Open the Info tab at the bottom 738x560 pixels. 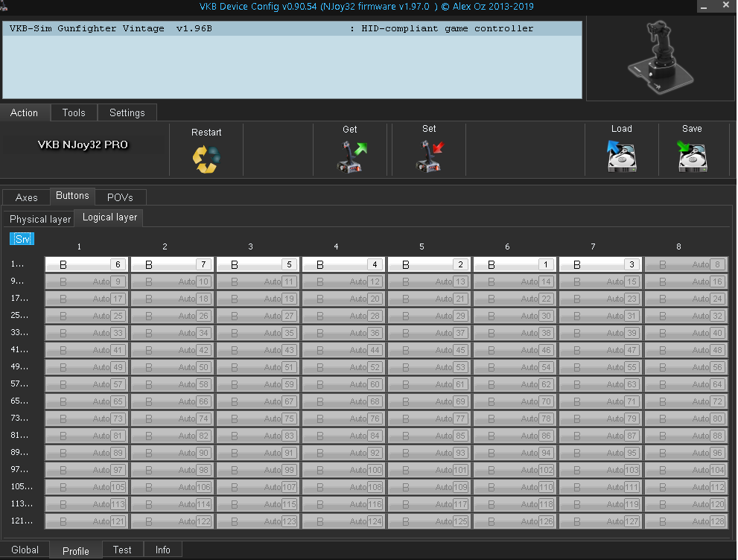[x=162, y=550]
